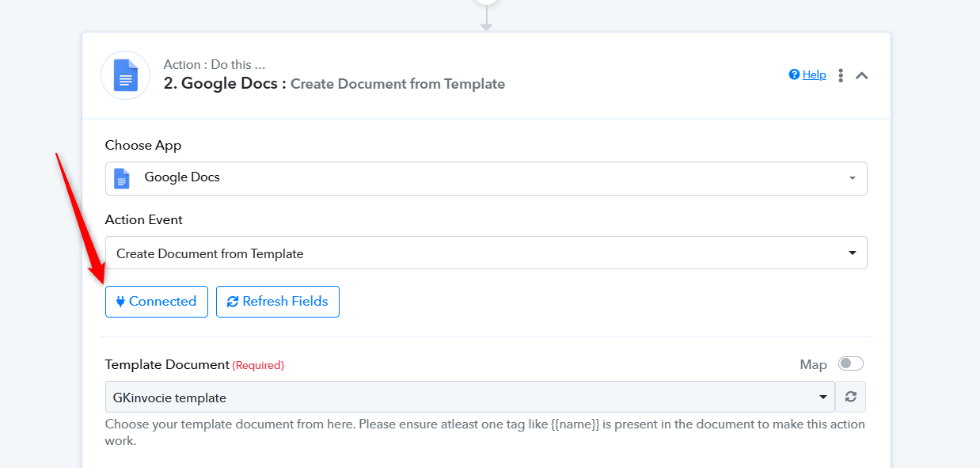Click the refresh icon on Refresh Fields
980x468 pixels.
[x=233, y=302]
